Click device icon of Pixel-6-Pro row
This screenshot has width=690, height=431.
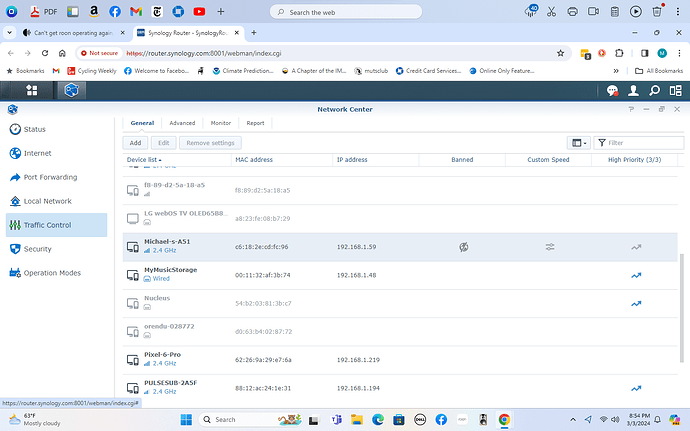pyautogui.click(x=132, y=360)
